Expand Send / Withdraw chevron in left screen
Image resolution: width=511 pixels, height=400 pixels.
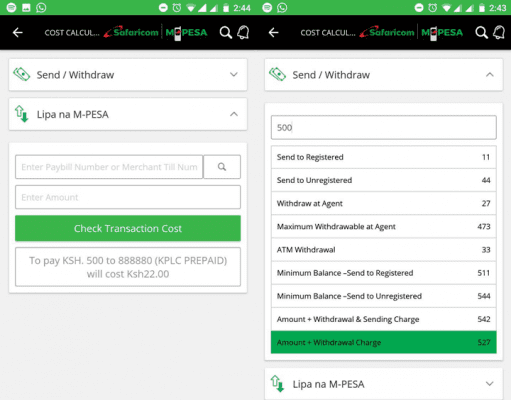click(234, 74)
